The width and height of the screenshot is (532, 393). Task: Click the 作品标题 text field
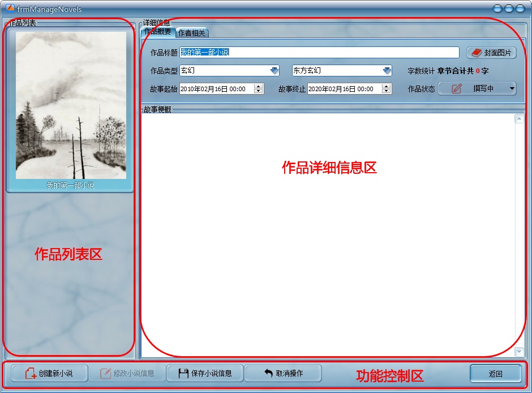(319, 53)
